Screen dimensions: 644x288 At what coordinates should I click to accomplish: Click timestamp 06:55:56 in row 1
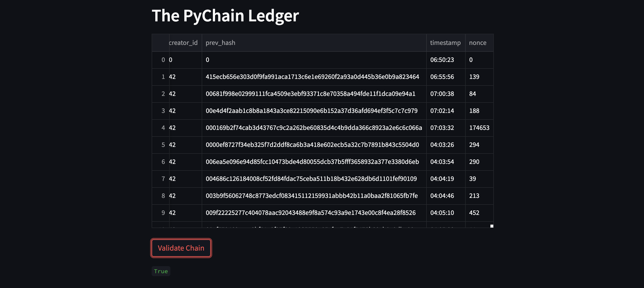[442, 77]
